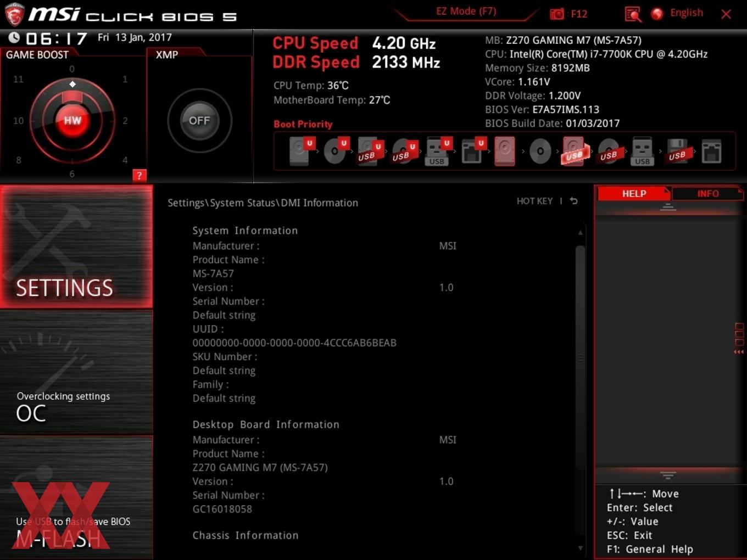
Task: Collapse the help panel bottom handle
Action: click(x=668, y=475)
